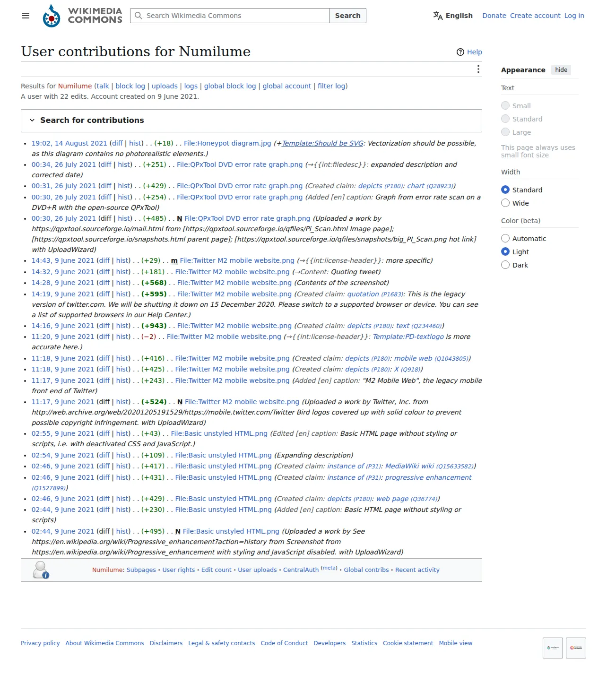This screenshot has height=700, width=607.
Task: Open Edit count link
Action: (217, 570)
